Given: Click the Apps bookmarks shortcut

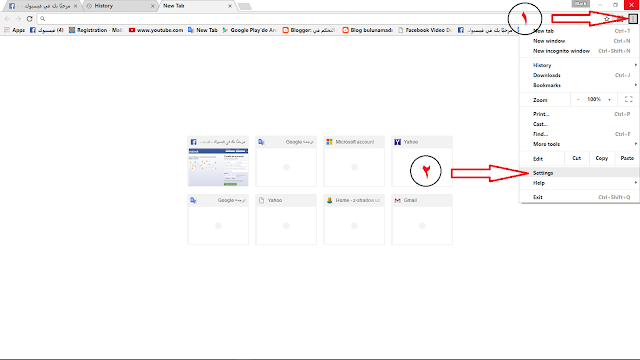Looking at the screenshot, I should click(x=14, y=30).
